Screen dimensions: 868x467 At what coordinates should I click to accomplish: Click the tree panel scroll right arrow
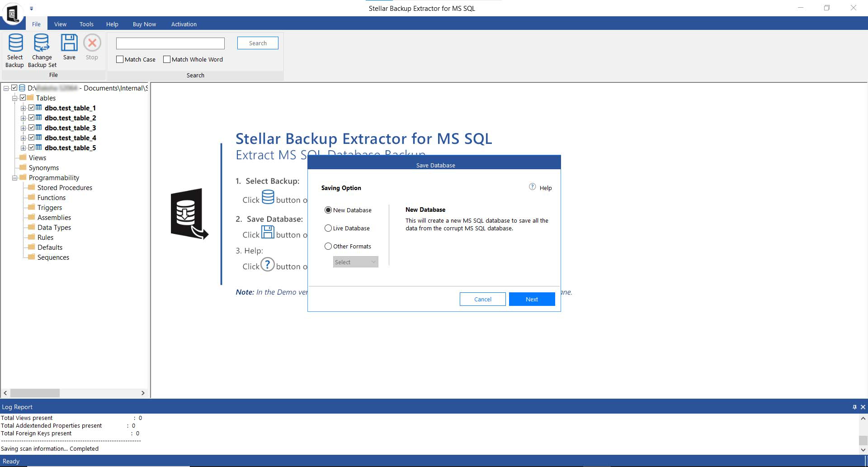click(143, 393)
